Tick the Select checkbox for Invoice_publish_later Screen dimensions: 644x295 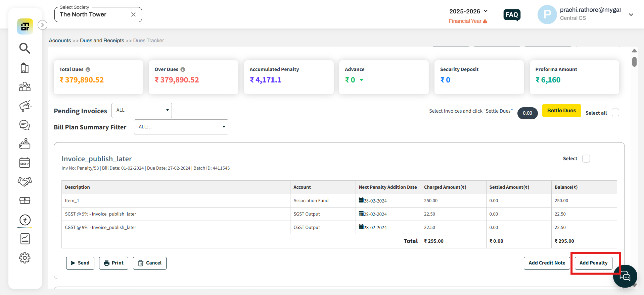point(586,159)
